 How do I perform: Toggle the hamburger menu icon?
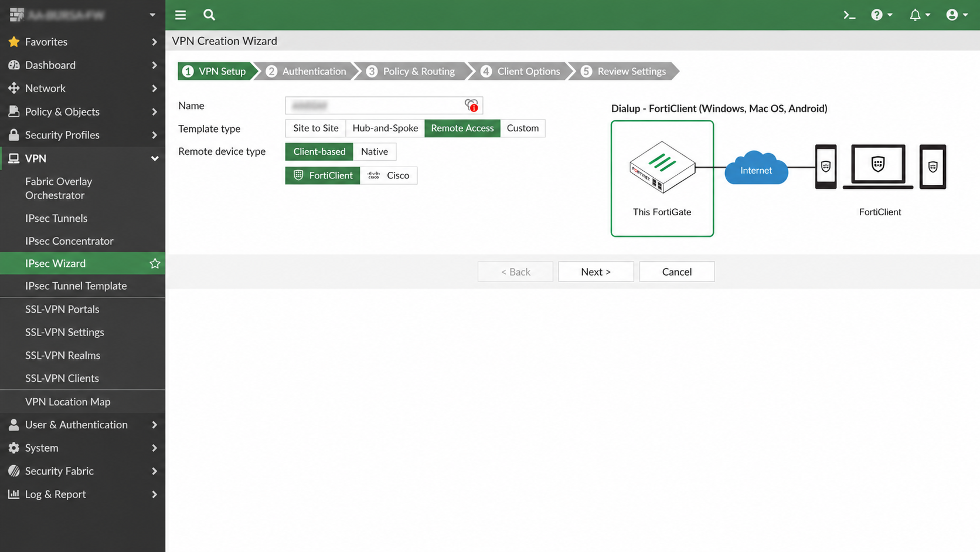click(x=181, y=15)
